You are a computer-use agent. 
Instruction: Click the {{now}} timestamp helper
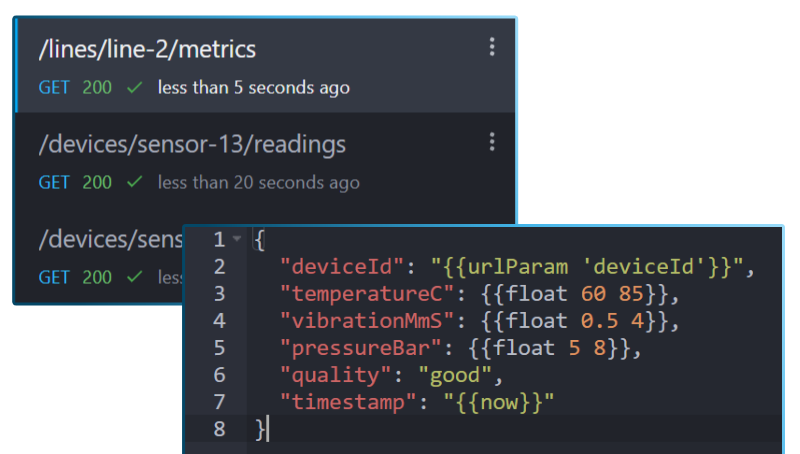coord(499,402)
